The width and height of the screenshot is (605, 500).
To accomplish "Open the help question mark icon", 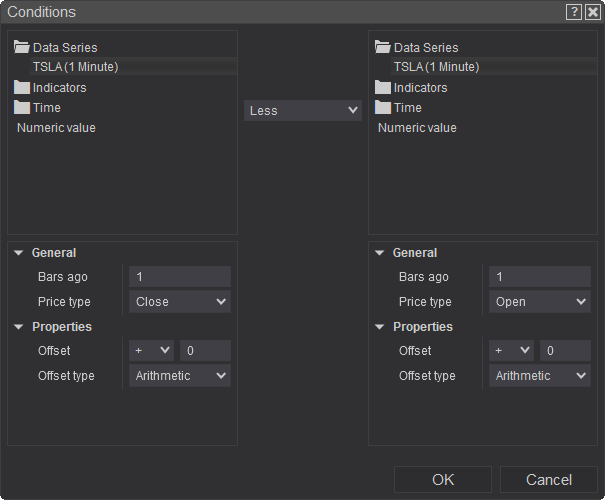I will pos(574,12).
